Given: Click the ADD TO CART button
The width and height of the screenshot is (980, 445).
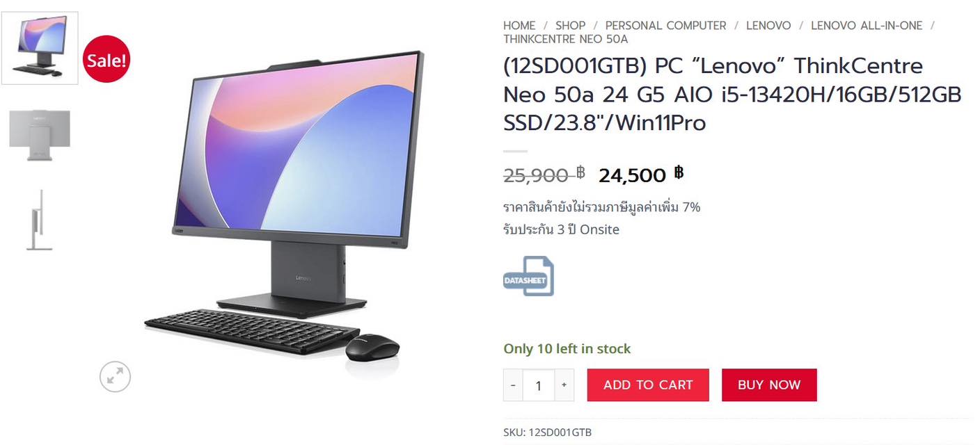Looking at the screenshot, I should pyautogui.click(x=648, y=385).
